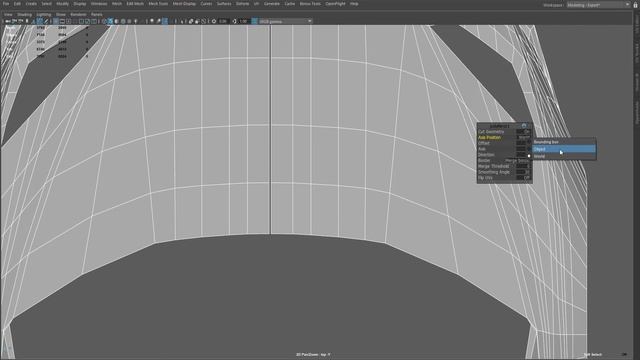Open the viewport Renderer panel menu
This screenshot has width=640, height=360.
pos(78,14)
